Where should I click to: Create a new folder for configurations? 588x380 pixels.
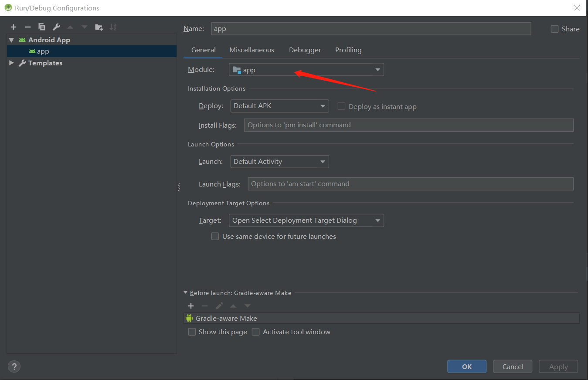(99, 27)
